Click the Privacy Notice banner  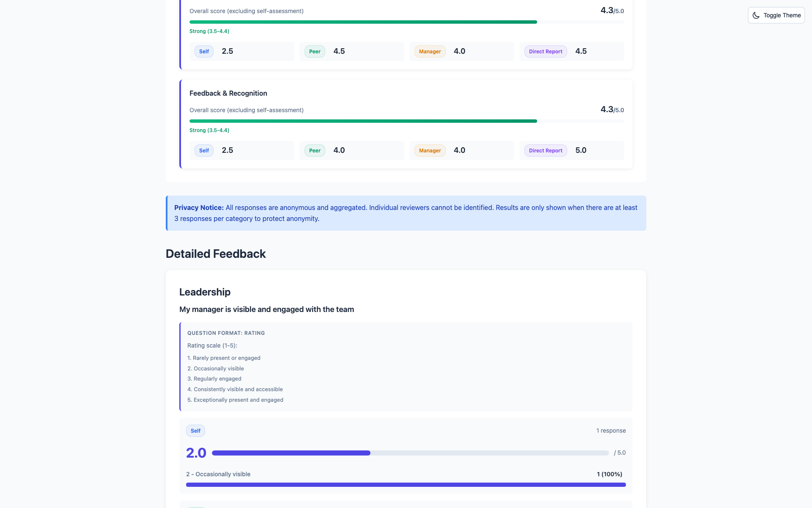pyautogui.click(x=406, y=213)
